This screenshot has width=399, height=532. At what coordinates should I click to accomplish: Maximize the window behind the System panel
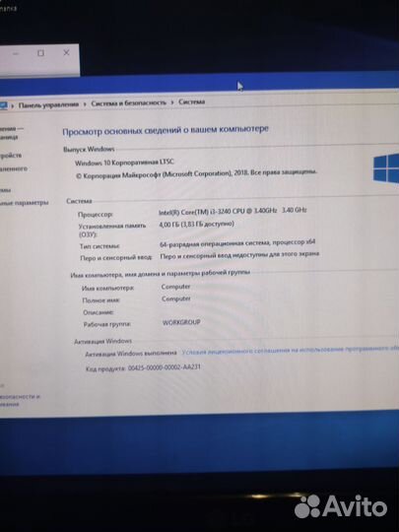[40, 53]
